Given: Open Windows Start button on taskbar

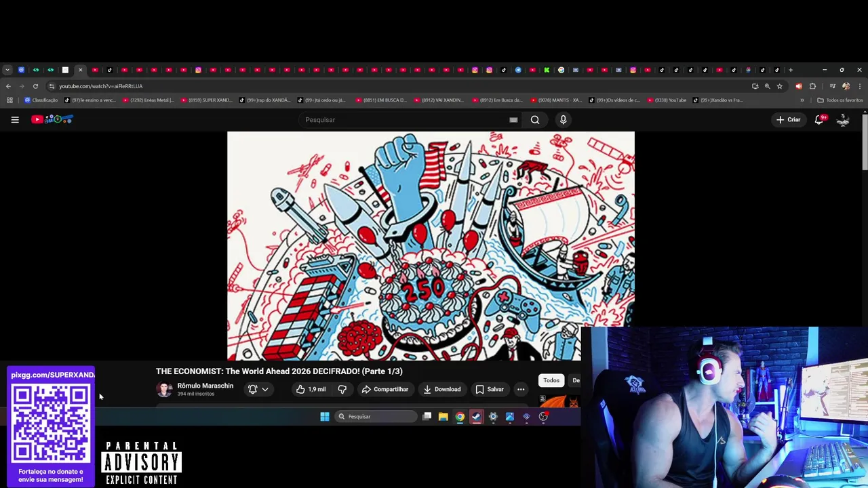Looking at the screenshot, I should coord(325,417).
